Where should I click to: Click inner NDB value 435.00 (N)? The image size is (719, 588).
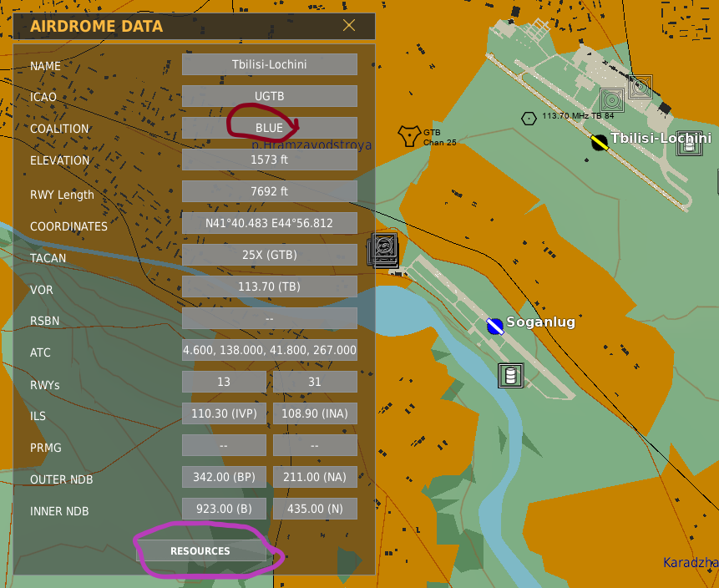pos(315,509)
